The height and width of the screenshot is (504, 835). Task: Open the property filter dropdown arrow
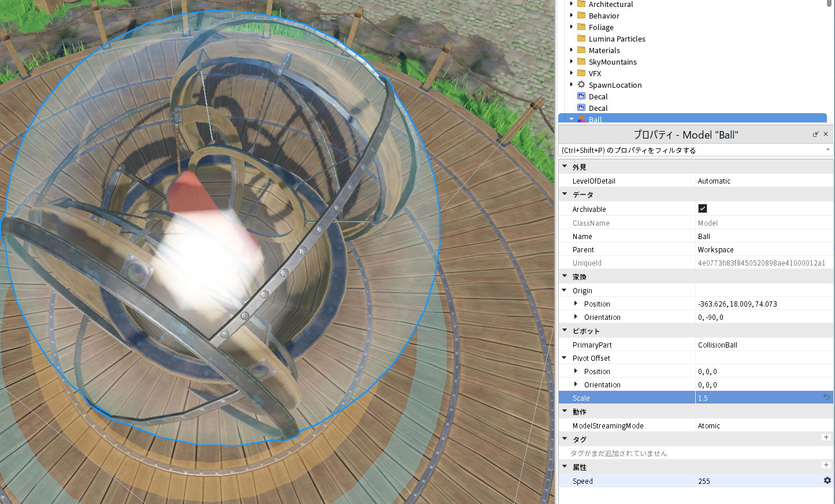tap(828, 150)
